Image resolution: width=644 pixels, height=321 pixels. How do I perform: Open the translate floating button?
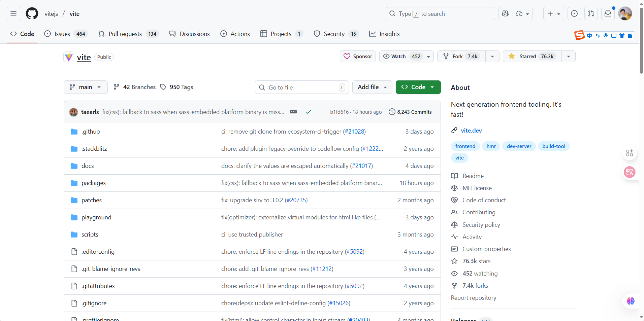coord(630,172)
